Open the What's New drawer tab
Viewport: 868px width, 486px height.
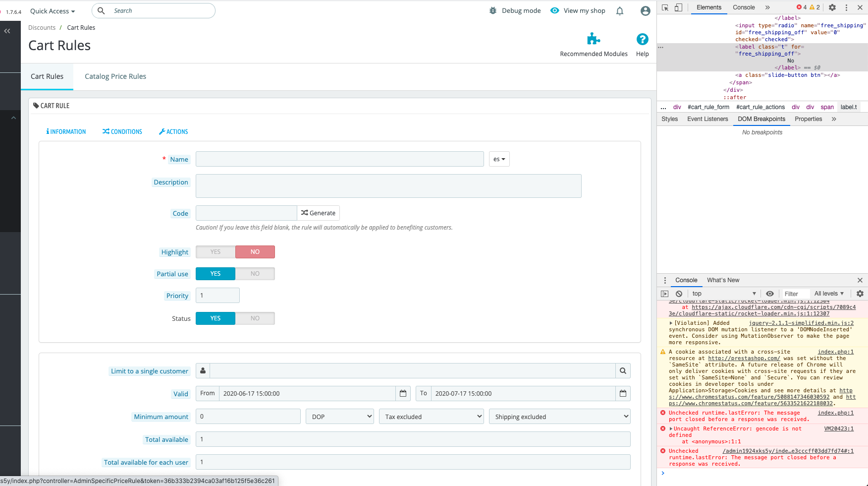click(x=723, y=280)
